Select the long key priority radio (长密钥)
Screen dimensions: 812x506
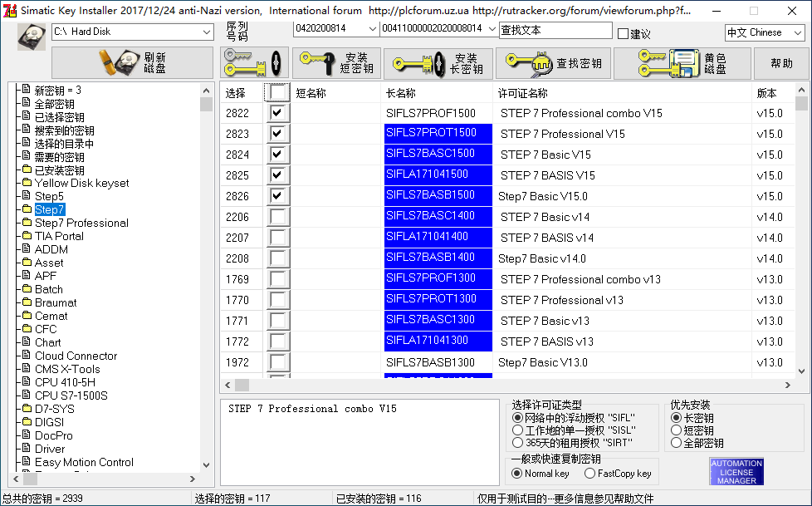coord(675,418)
